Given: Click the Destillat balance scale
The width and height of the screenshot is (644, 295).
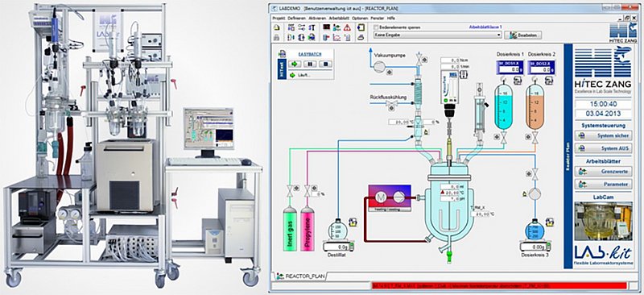Looking at the screenshot, I should coord(339,247).
